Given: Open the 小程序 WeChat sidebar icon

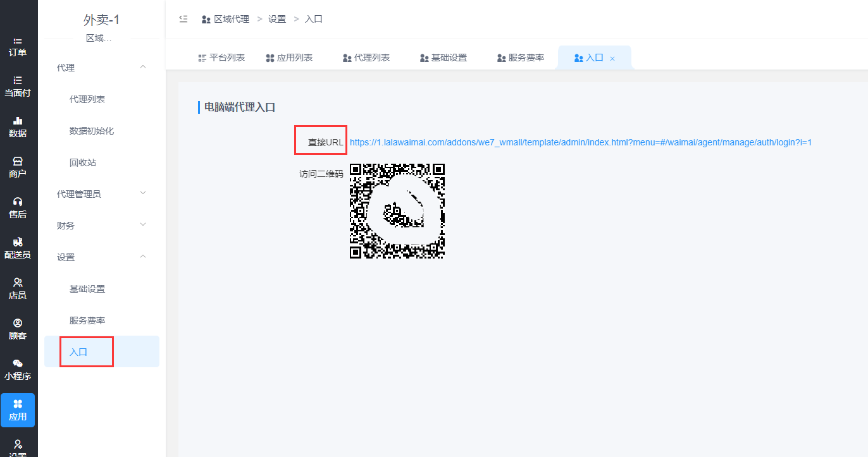Looking at the screenshot, I should (18, 363).
